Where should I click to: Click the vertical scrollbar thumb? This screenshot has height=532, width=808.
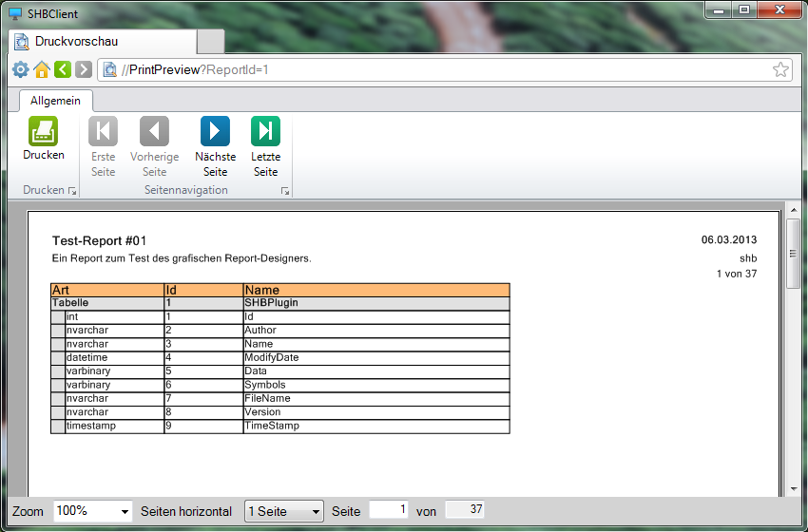794,254
